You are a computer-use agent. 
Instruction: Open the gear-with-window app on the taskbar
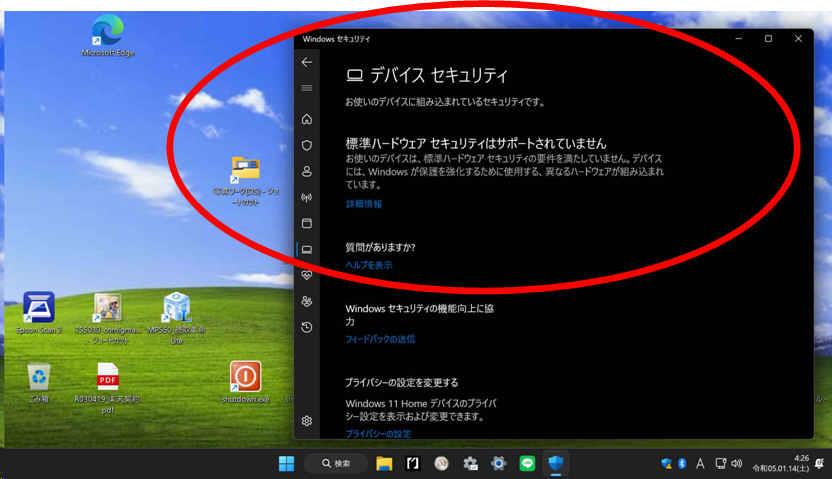470,464
